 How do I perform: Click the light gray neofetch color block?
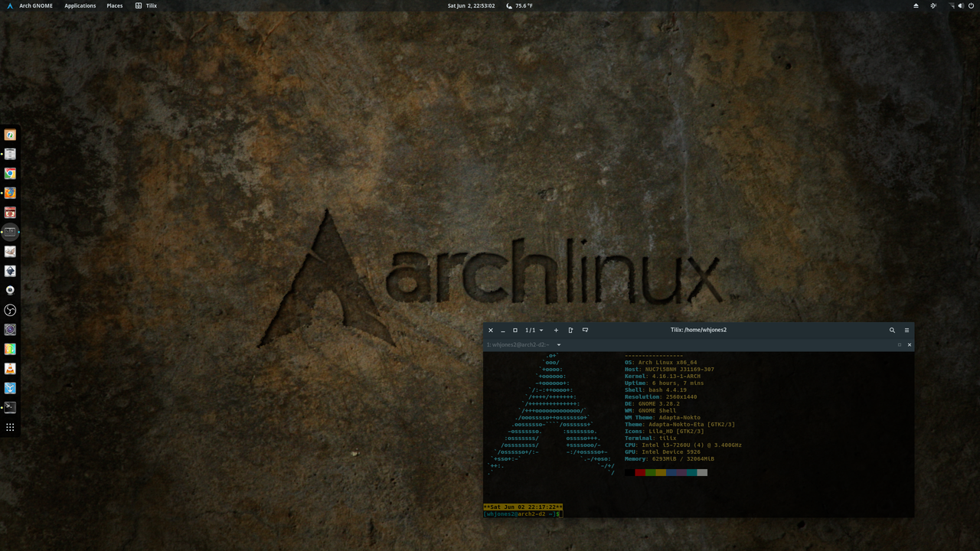point(702,472)
